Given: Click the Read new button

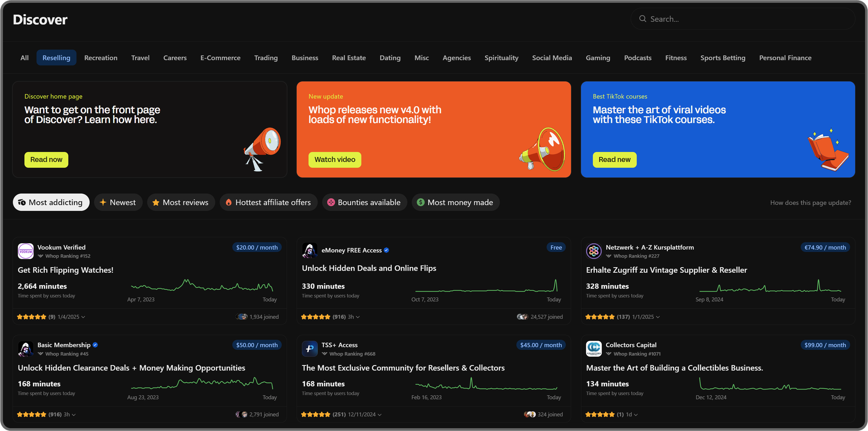Looking at the screenshot, I should (x=615, y=160).
